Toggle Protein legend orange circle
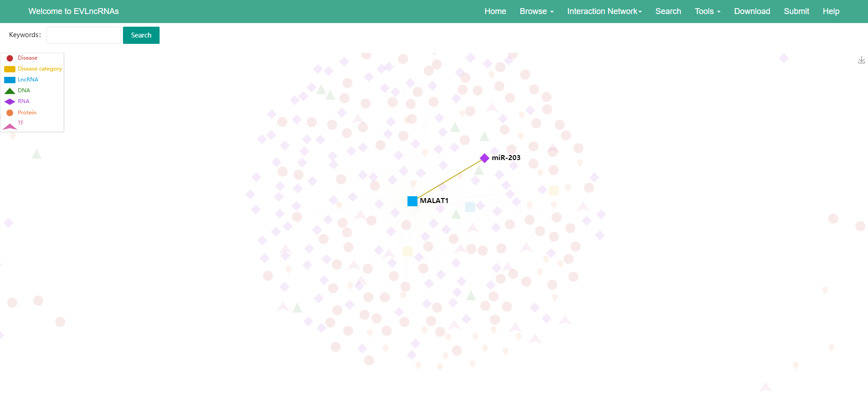The width and height of the screenshot is (868, 411). tap(9, 113)
